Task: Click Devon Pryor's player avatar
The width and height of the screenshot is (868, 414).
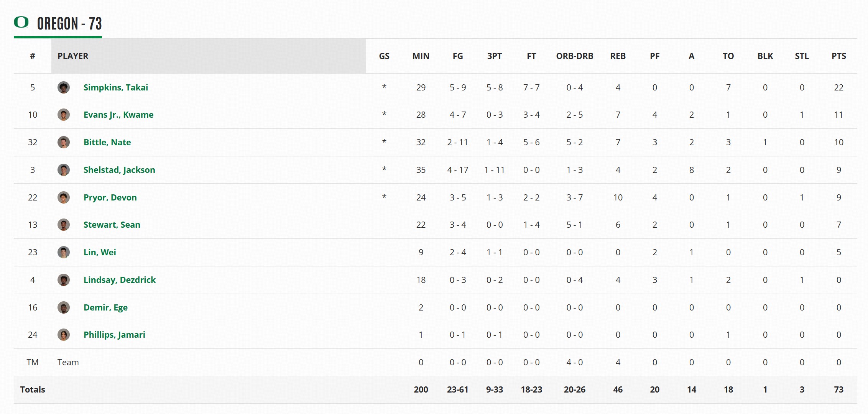Action: point(64,197)
